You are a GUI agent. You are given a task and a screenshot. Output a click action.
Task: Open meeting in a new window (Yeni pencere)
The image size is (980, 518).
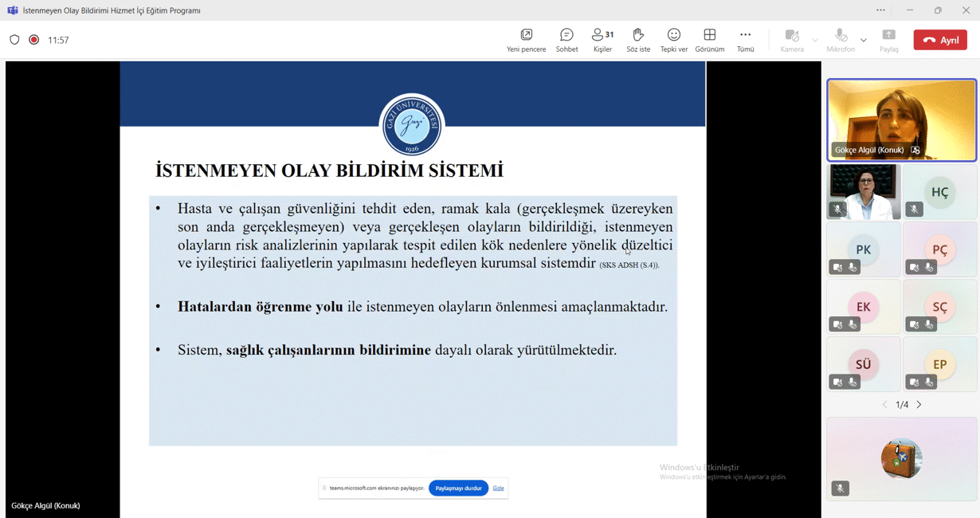[526, 40]
